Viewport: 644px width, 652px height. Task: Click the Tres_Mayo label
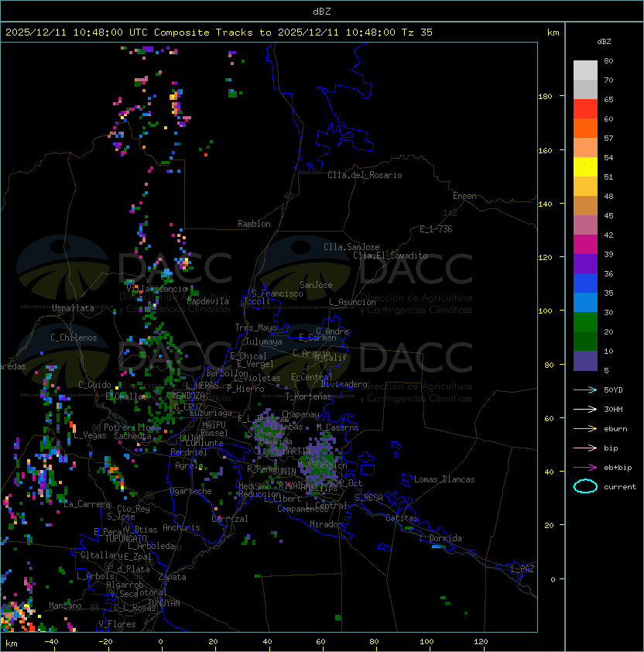click(x=255, y=328)
